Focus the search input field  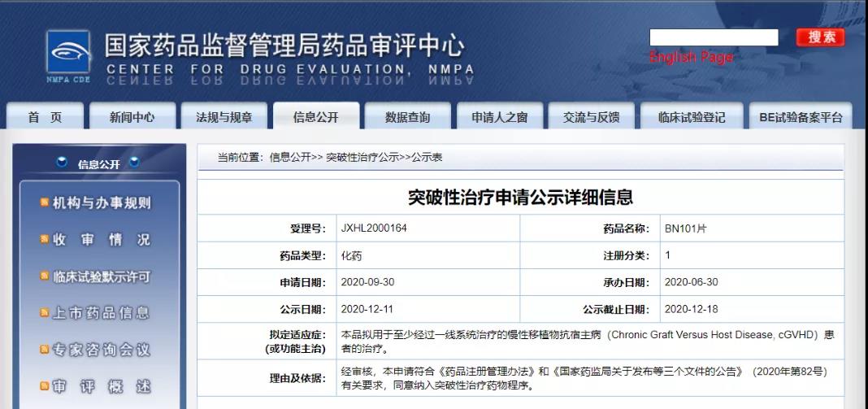(714, 37)
